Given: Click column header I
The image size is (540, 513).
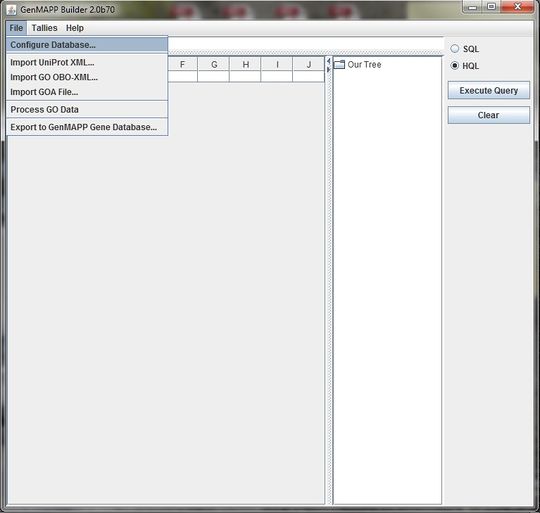Looking at the screenshot, I should click(277, 64).
